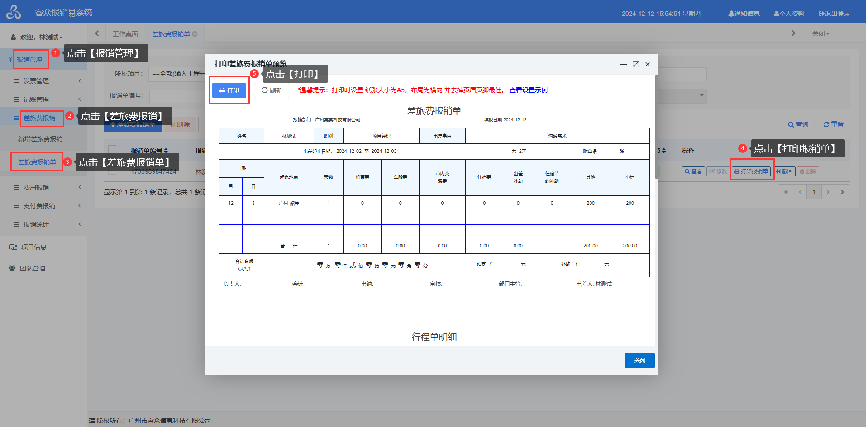The height and width of the screenshot is (427, 868).
Task: Click the 项目经理 cell in the form
Action: click(381, 136)
